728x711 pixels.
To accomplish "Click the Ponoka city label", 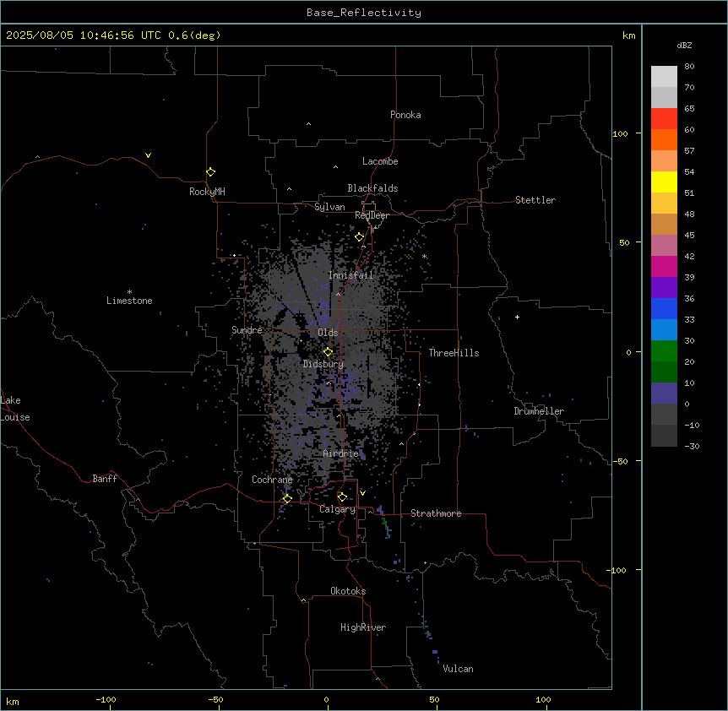I will tap(405, 115).
